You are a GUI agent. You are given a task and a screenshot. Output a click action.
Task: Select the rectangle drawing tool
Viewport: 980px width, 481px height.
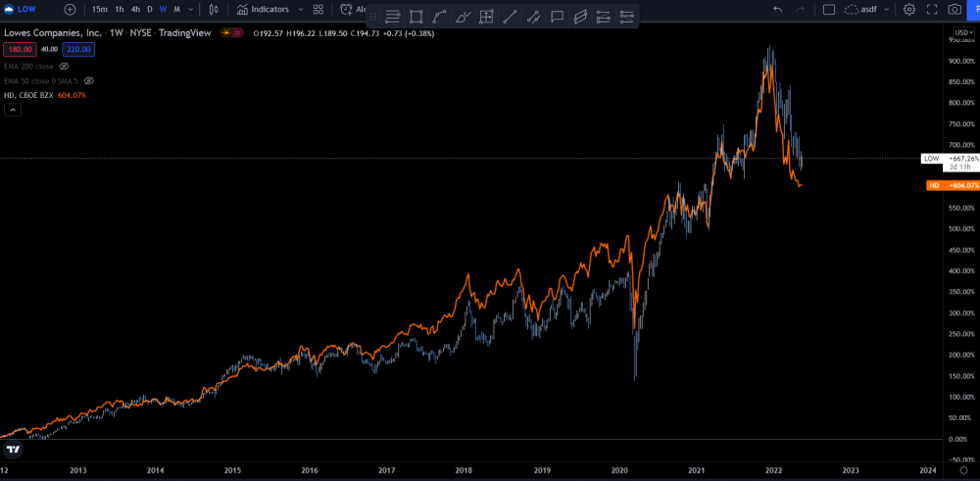pyautogui.click(x=416, y=17)
